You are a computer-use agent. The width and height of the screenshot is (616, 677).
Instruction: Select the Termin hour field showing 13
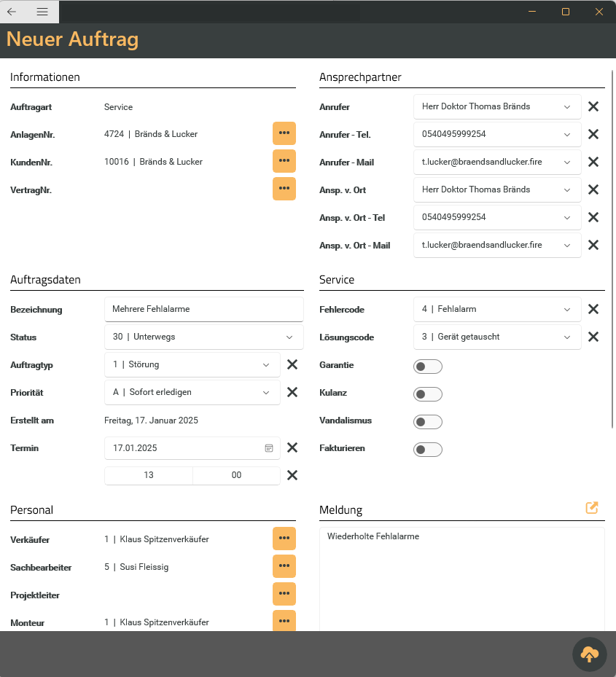149,475
